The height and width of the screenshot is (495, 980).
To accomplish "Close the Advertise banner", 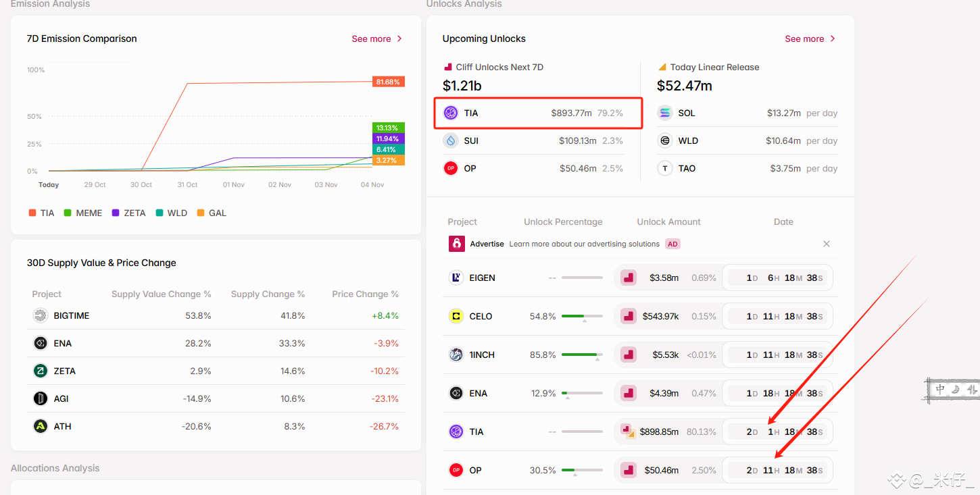I will [x=827, y=244].
